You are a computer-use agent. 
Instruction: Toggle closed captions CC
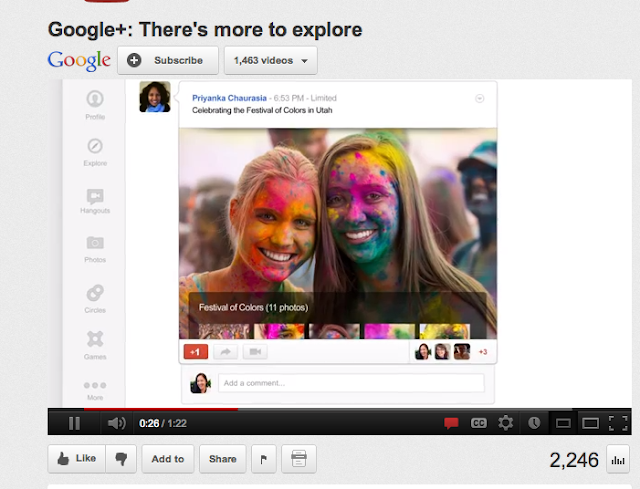pyautogui.click(x=478, y=423)
